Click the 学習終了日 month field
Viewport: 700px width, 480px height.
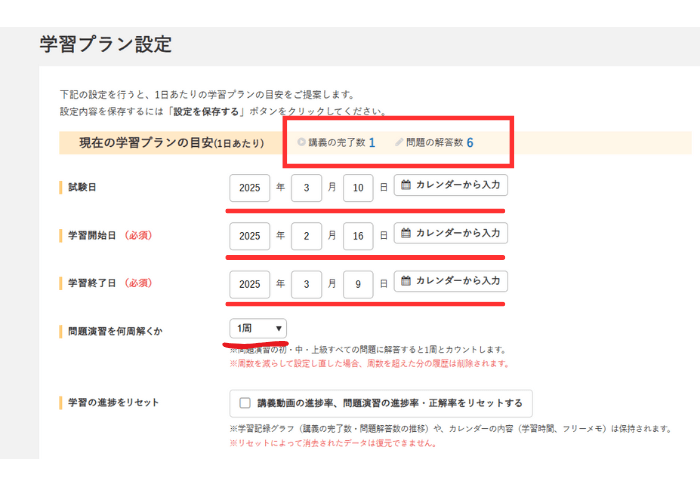[x=306, y=284]
